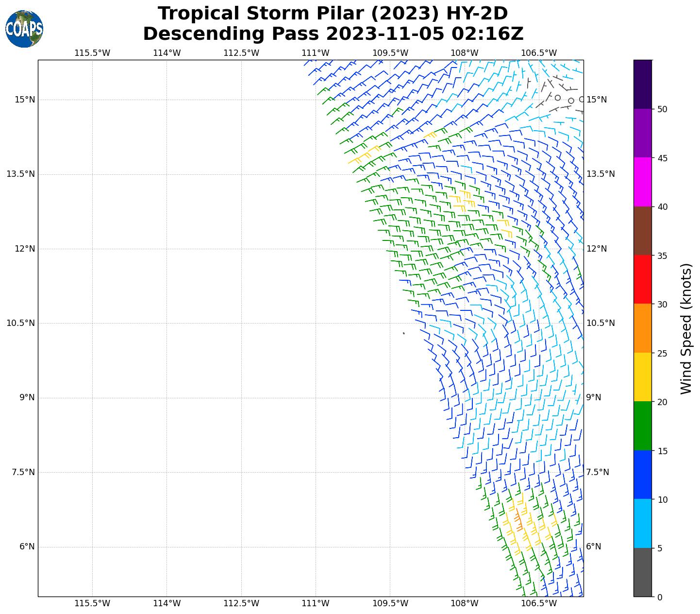The height and width of the screenshot is (614, 700).
Task: Click the COAPS globe logo
Action: coord(24,29)
